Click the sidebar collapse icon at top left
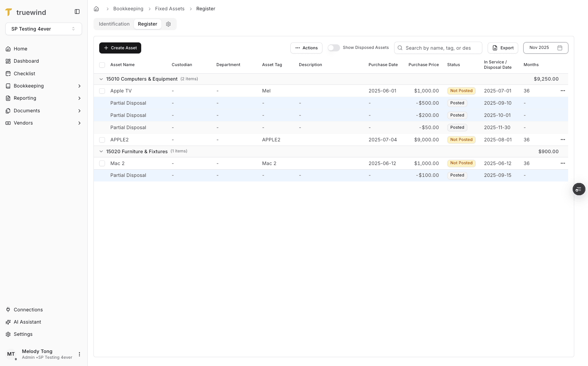The image size is (588, 366). [x=77, y=11]
